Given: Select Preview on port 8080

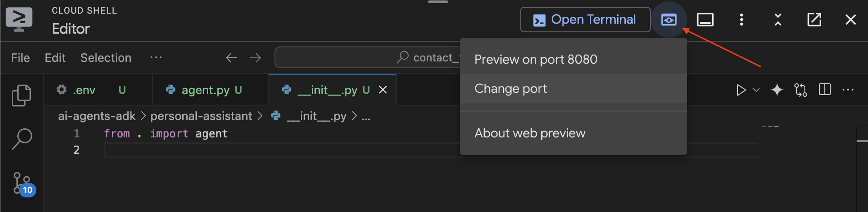Looking at the screenshot, I should coord(536,60).
